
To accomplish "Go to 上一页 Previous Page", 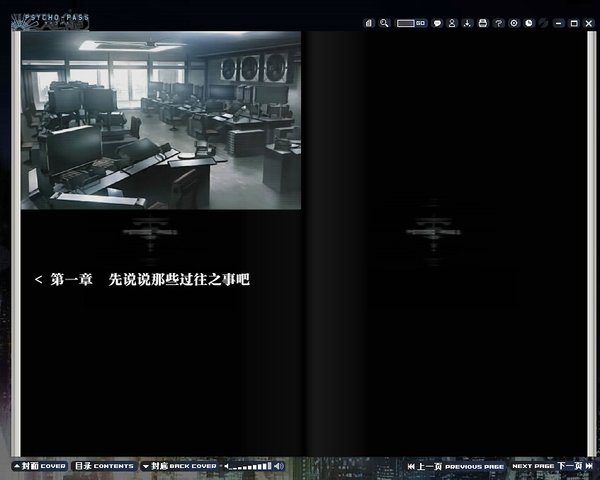I will (x=460, y=466).
